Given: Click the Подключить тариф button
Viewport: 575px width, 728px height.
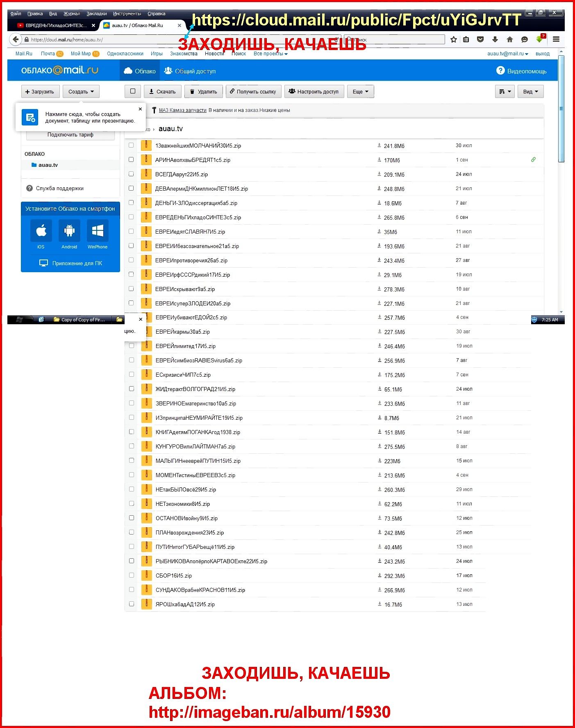Looking at the screenshot, I should tap(70, 135).
